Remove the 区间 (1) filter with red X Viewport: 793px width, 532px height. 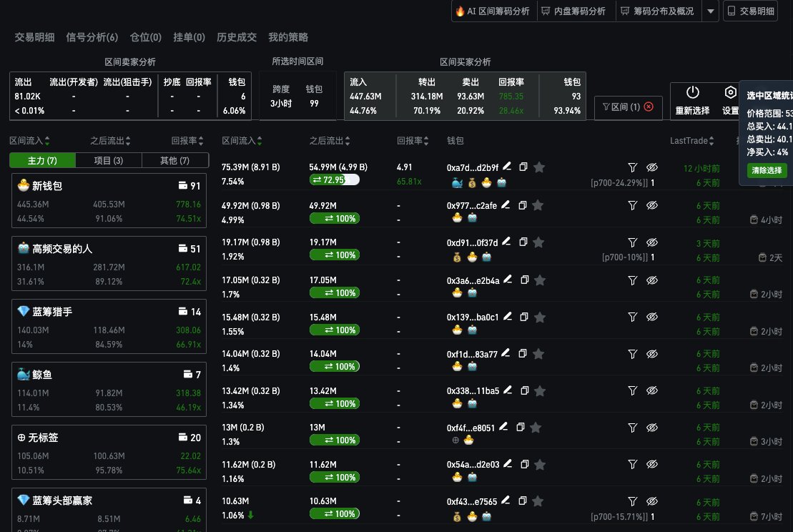pyautogui.click(x=649, y=107)
